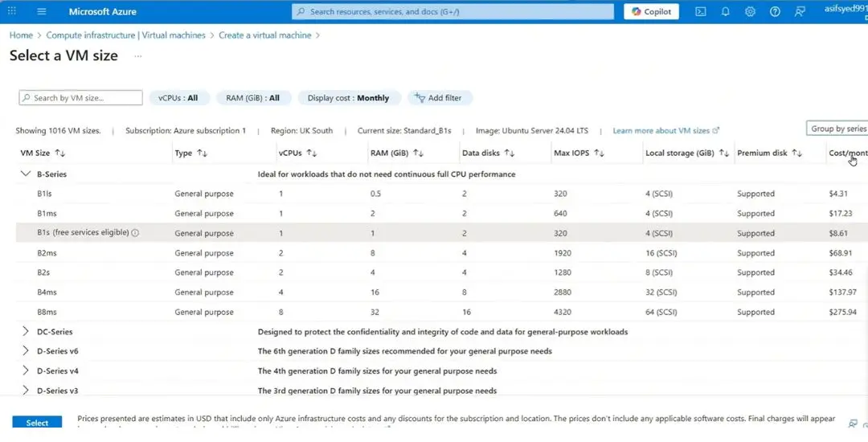
Task: Open the hamburger portal menu
Action: (42, 11)
